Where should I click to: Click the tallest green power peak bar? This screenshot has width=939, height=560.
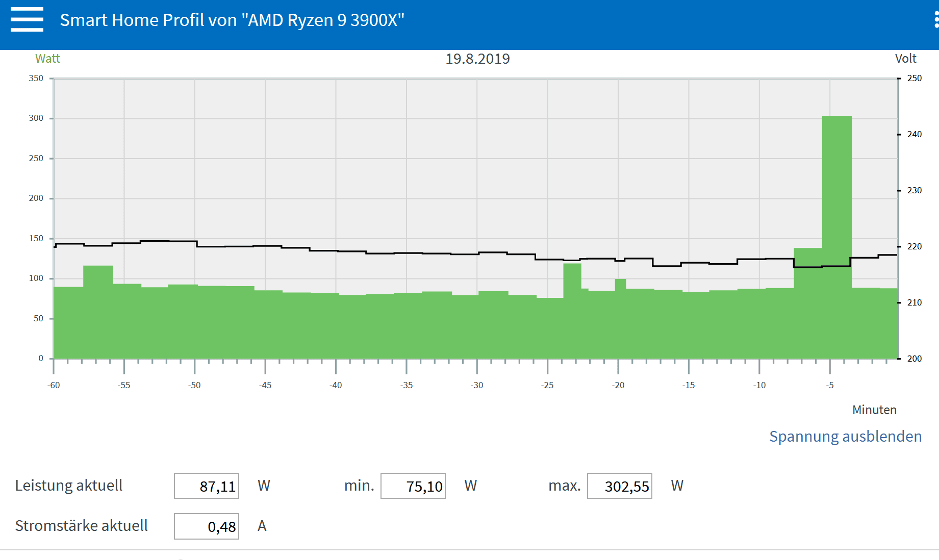click(837, 237)
